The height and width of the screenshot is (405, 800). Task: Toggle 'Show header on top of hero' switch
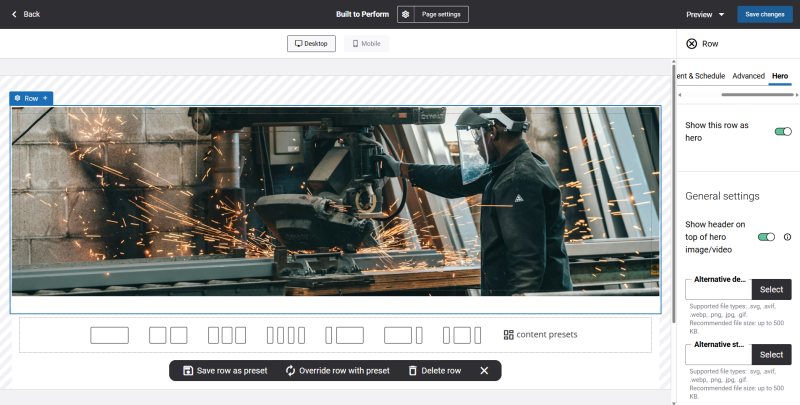tap(767, 237)
